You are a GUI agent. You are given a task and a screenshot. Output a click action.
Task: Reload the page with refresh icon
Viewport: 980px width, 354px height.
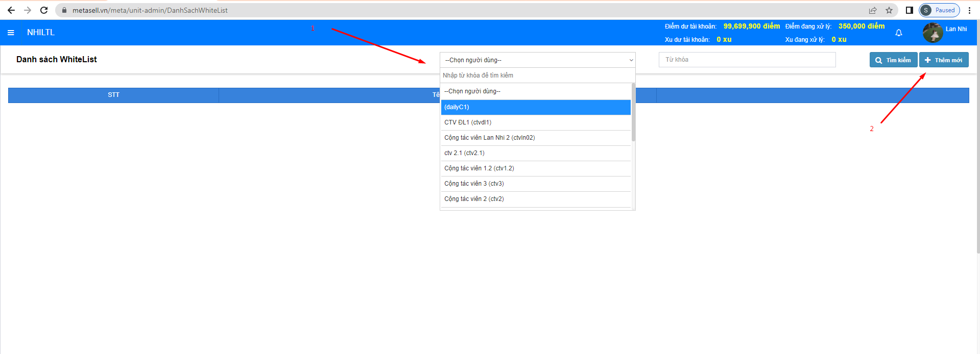tap(44, 10)
